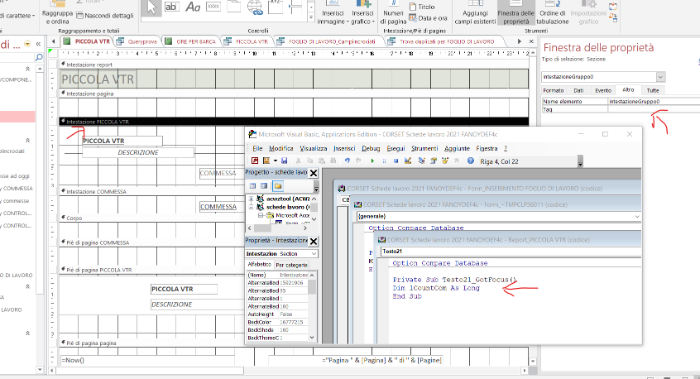Click the Undo arrow in VBA toolbar

coord(347,161)
